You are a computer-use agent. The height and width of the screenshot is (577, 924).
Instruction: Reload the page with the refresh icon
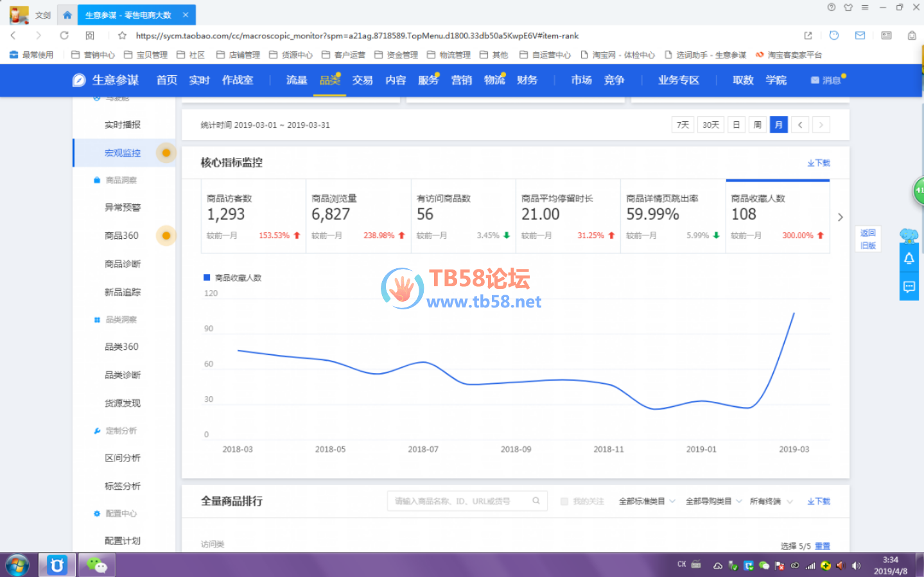click(64, 35)
